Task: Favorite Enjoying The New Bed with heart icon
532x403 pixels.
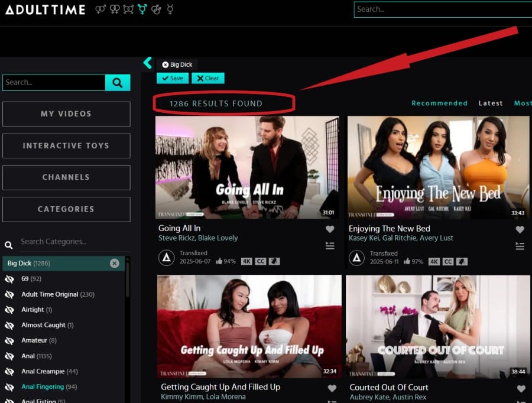Action: pyautogui.click(x=520, y=229)
